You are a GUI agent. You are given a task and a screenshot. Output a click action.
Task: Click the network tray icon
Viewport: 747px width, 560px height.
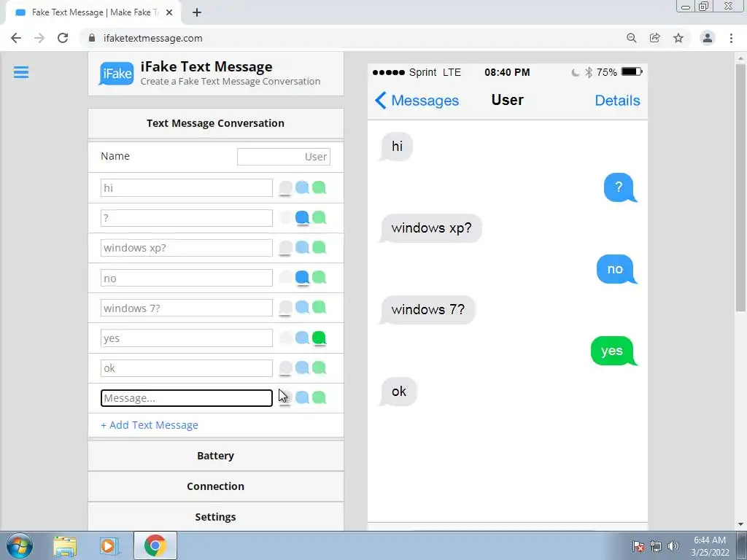click(x=656, y=546)
